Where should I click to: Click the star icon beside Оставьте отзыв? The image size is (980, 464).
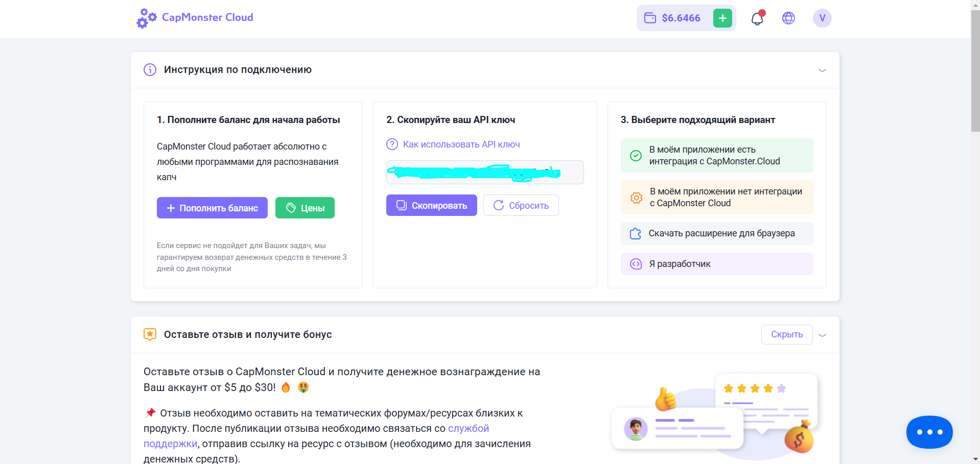point(150,334)
